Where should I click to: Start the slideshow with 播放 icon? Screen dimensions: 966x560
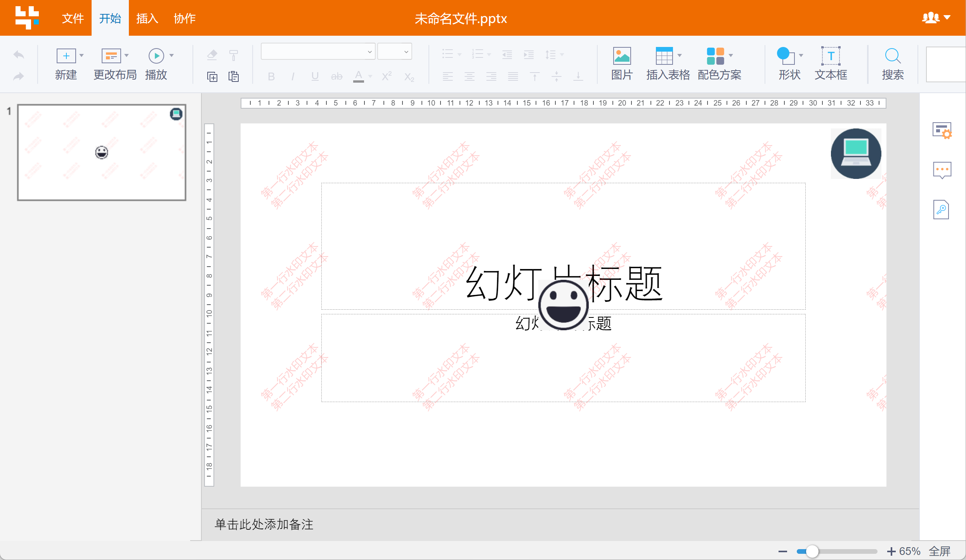coord(156,55)
